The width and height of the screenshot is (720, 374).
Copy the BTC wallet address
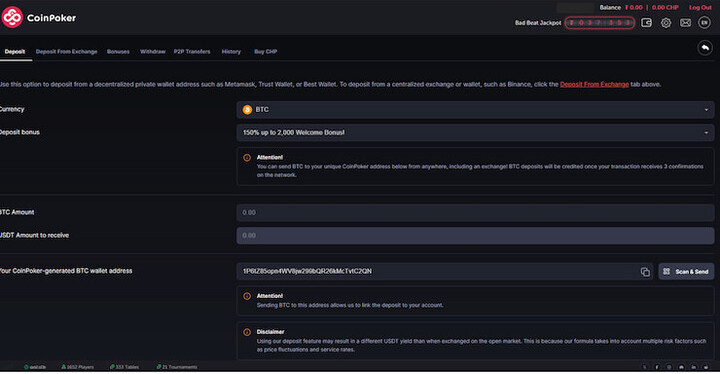coord(645,272)
